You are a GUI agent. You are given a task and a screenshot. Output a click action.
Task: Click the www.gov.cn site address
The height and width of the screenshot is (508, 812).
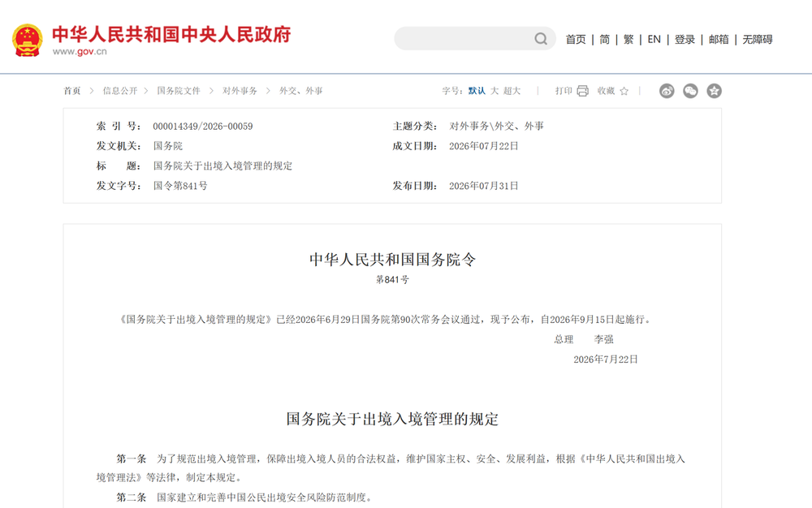click(x=80, y=52)
